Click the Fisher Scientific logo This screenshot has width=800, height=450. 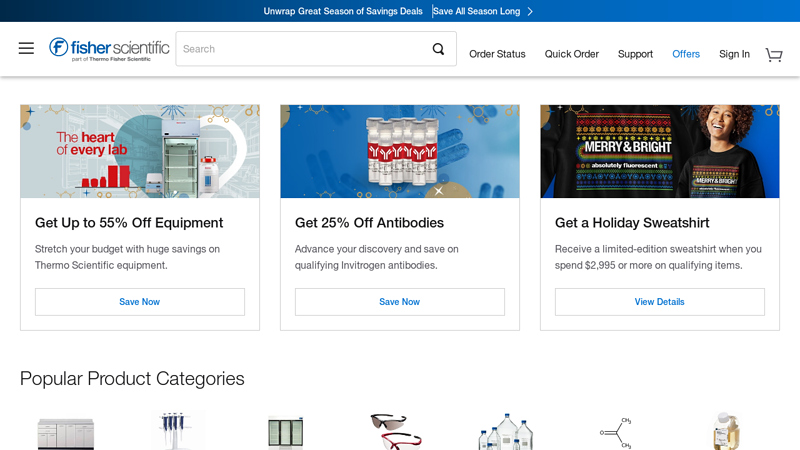coord(109,49)
